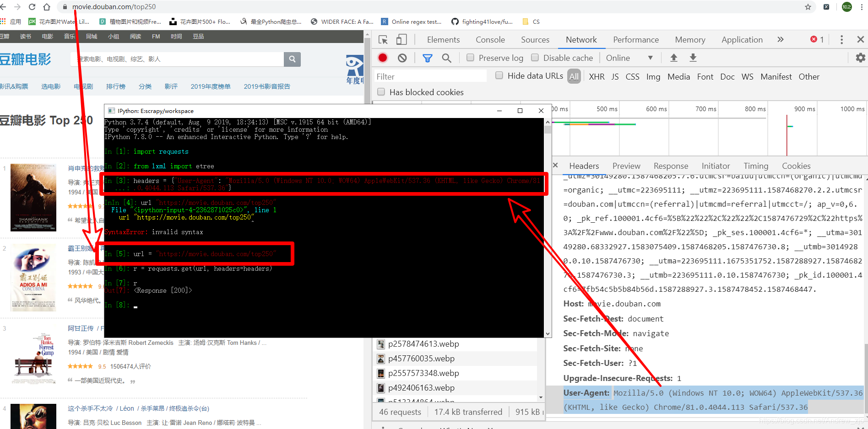
Task: Tick Hide data URLs checkbox
Action: [499, 75]
